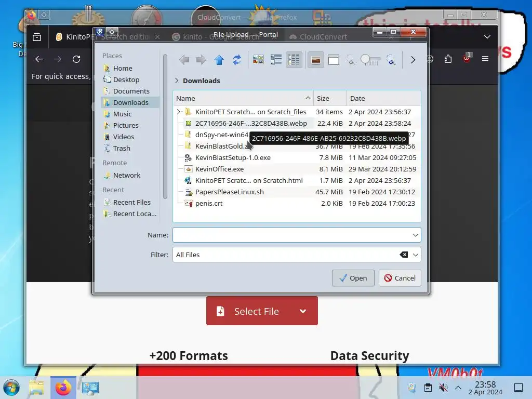Viewport: 532px width, 399px height.
Task: Open the Start menu orb
Action: (11, 388)
